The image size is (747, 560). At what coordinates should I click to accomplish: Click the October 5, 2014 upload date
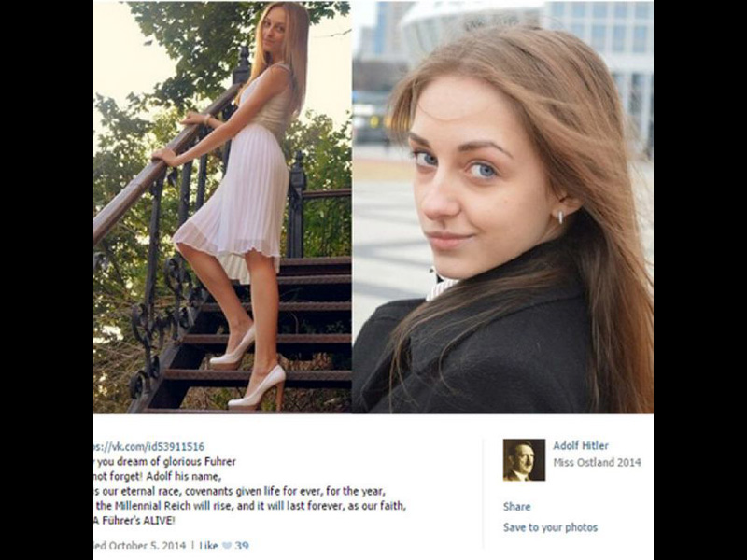click(147, 546)
